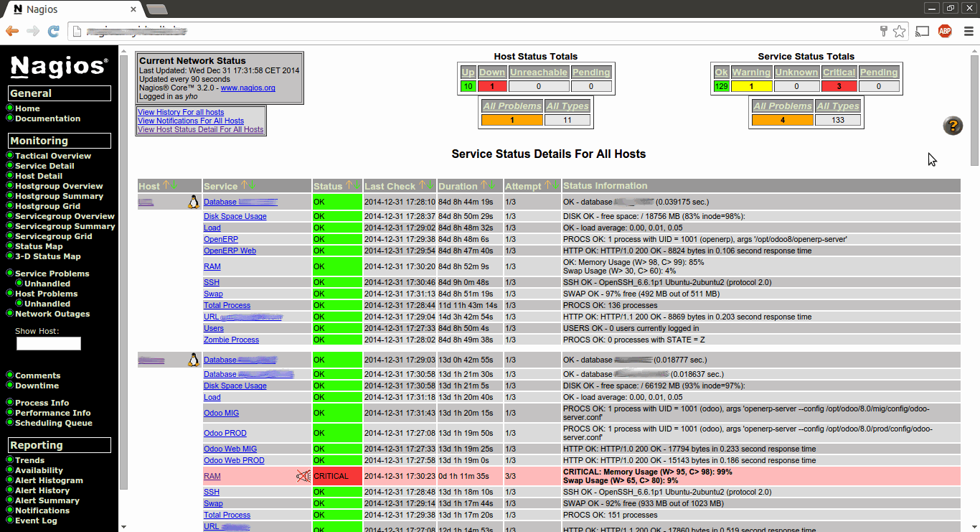Open the Cast extension icon
This screenshot has width=980, height=532.
pyautogui.click(x=923, y=31)
